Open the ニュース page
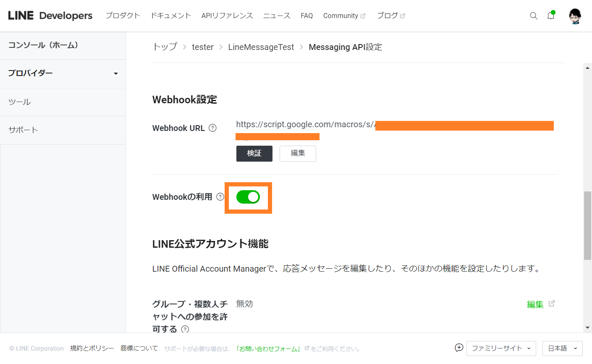Viewport: 592px width, 364px height. click(x=277, y=16)
